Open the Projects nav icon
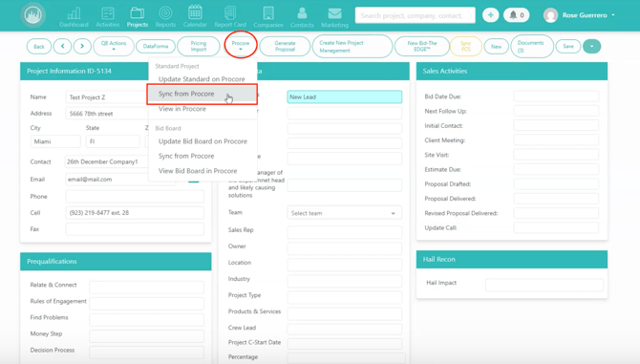The image size is (640, 364). point(138,17)
